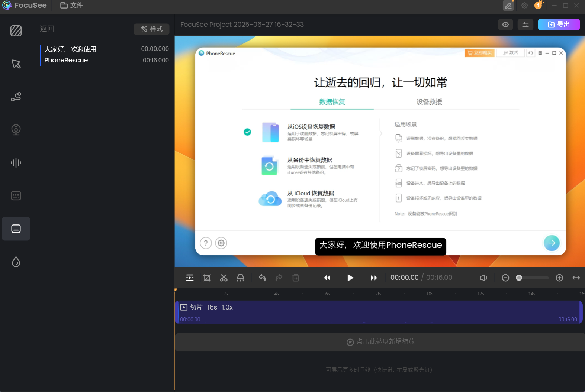The image size is (585, 392).
Task: Select subtitle overlay 大家好，欢迎使用PhoneRescue in preview
Action: 380,246
